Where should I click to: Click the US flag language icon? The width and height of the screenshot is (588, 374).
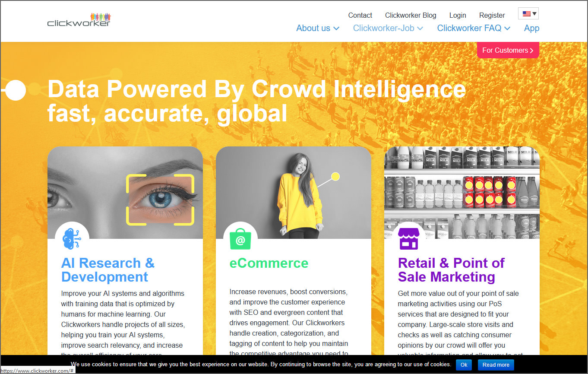528,14
